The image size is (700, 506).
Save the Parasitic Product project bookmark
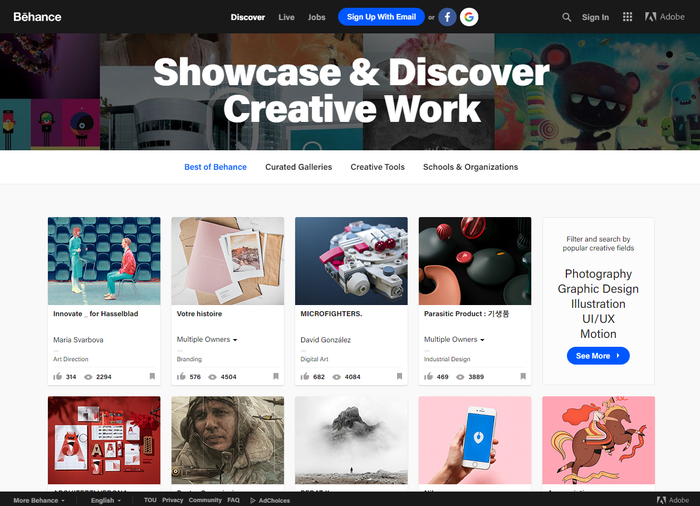click(523, 376)
